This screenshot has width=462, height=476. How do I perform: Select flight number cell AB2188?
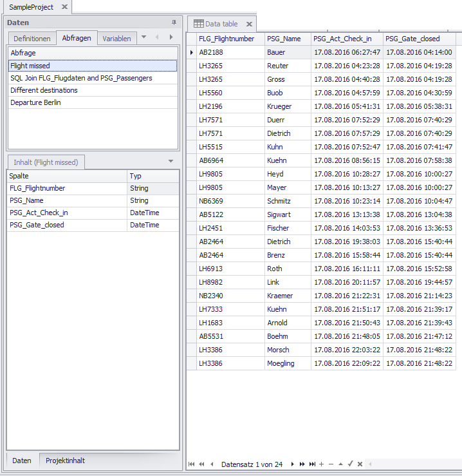tap(230, 52)
